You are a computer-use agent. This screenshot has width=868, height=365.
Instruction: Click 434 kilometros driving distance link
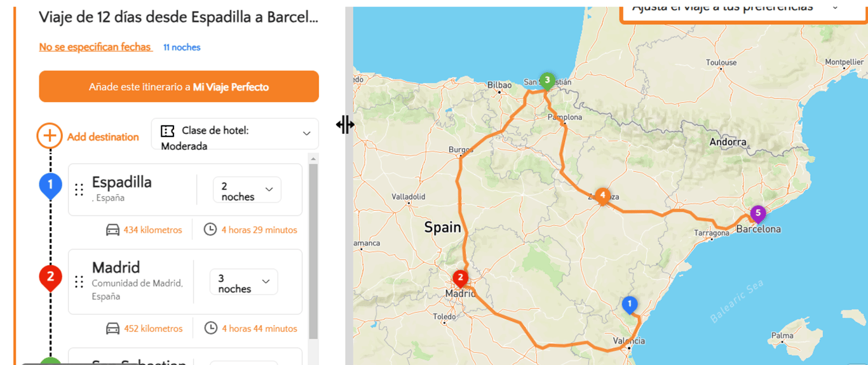[x=153, y=230]
